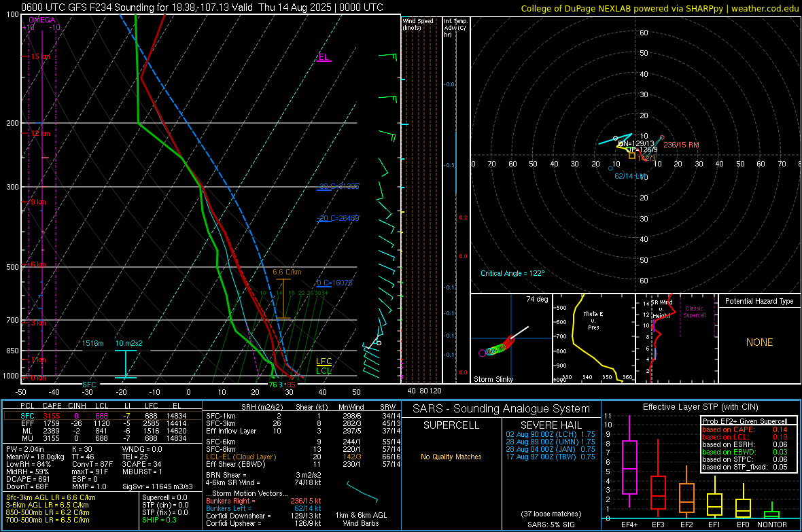Click the PW = 2.04in value
Viewport: 802px width, 532px height.
point(26,449)
